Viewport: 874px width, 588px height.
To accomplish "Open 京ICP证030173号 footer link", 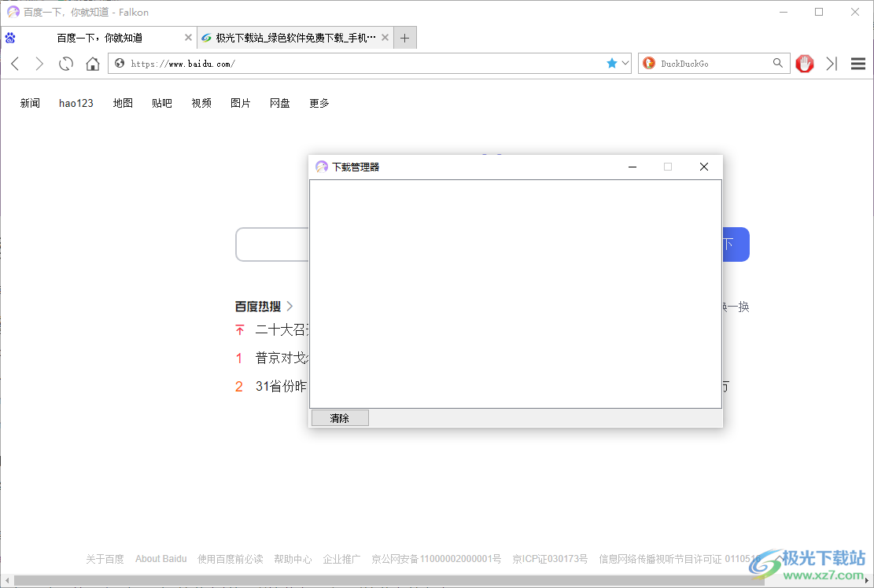I will tap(550, 559).
